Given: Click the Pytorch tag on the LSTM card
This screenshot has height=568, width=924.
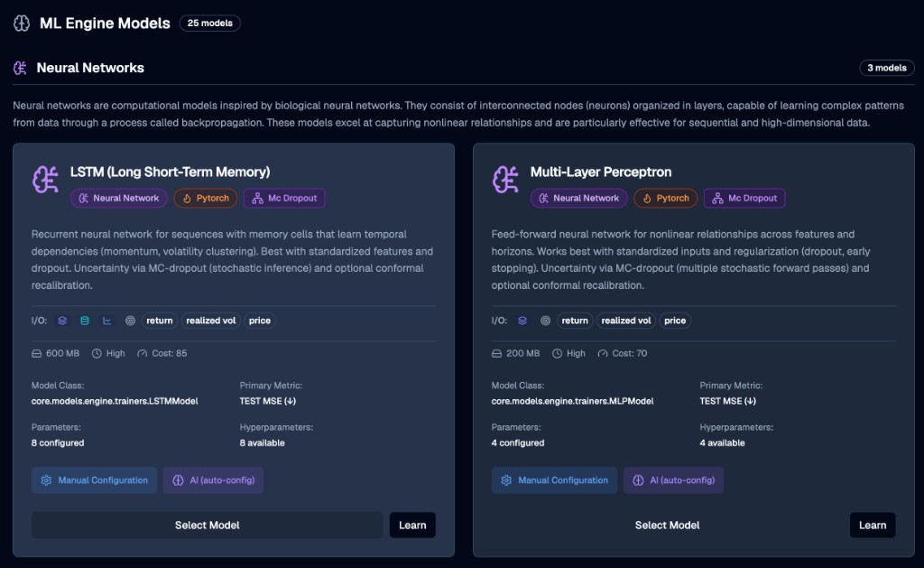Looking at the screenshot, I should point(207,198).
